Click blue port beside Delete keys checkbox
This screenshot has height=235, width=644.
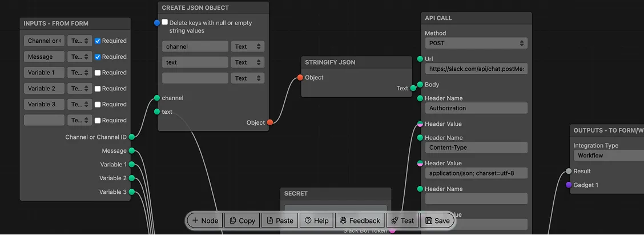point(157,23)
